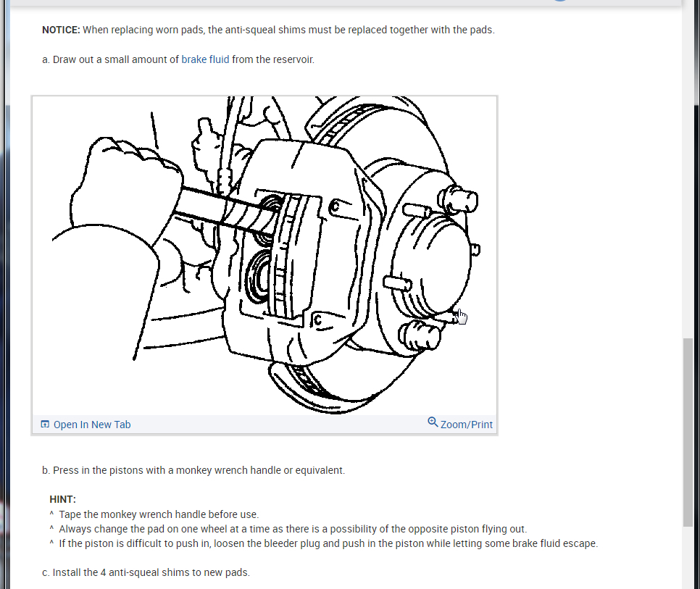Click the NOTICE anti-squeal shims sentence

[x=268, y=30]
